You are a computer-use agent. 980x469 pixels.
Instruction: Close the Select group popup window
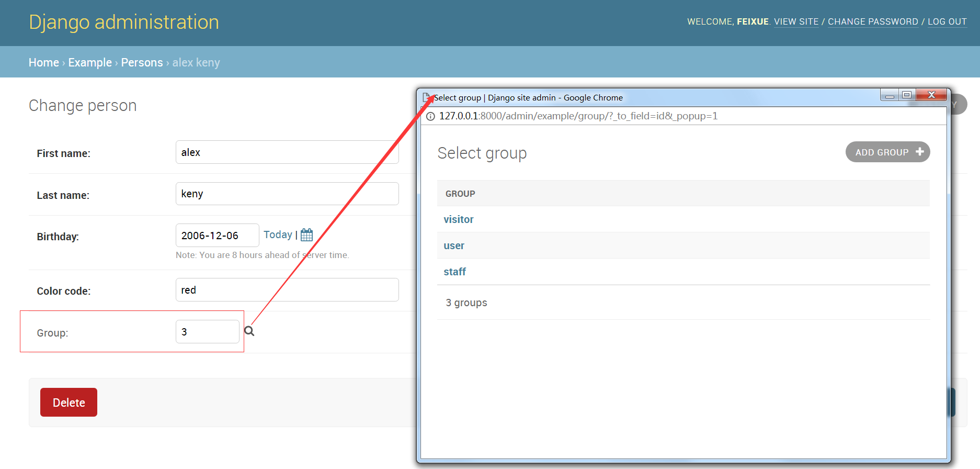click(x=931, y=95)
